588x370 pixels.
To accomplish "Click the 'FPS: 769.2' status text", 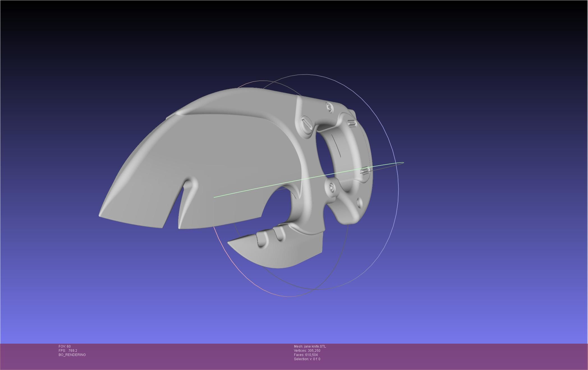I will (68, 351).
